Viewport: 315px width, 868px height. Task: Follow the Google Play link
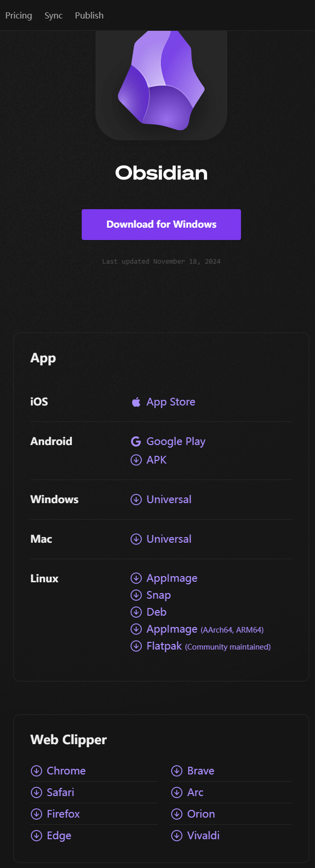tap(176, 441)
